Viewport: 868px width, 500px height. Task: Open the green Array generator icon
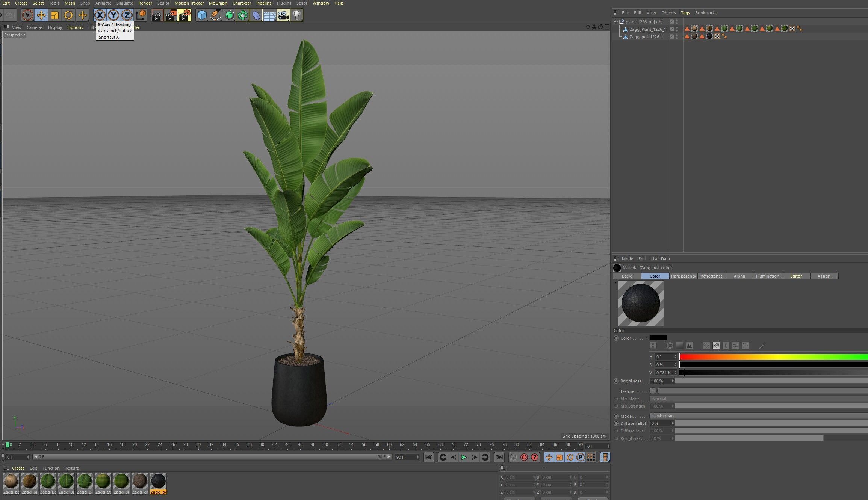tap(243, 15)
